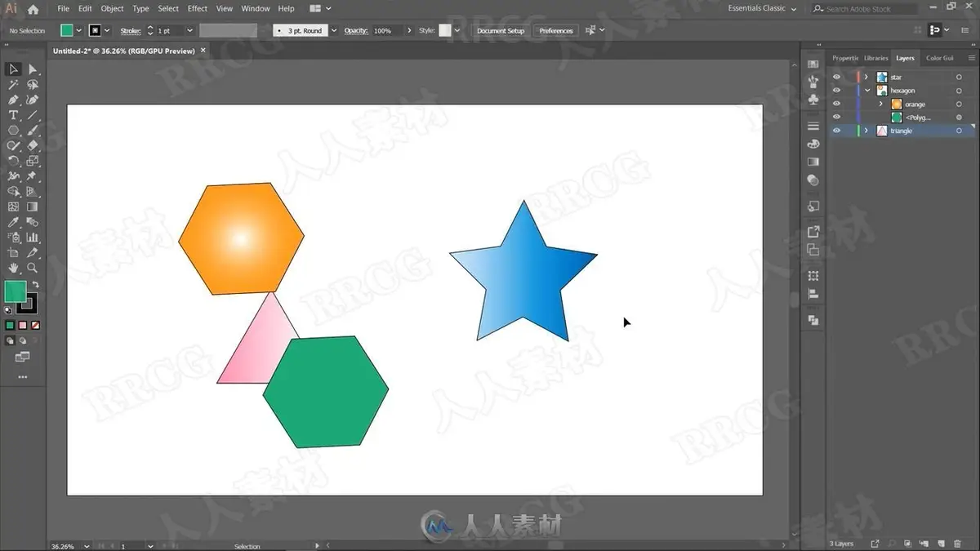Select the Polygon shape tool

[x=14, y=131]
